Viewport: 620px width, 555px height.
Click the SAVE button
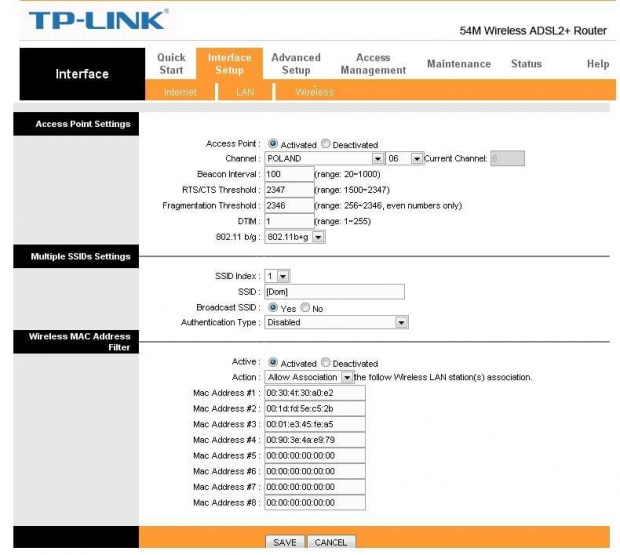coord(285,542)
